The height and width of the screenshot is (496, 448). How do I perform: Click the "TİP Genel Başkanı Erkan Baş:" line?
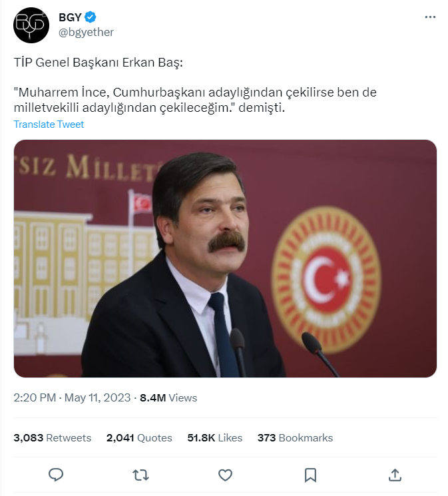(98, 63)
